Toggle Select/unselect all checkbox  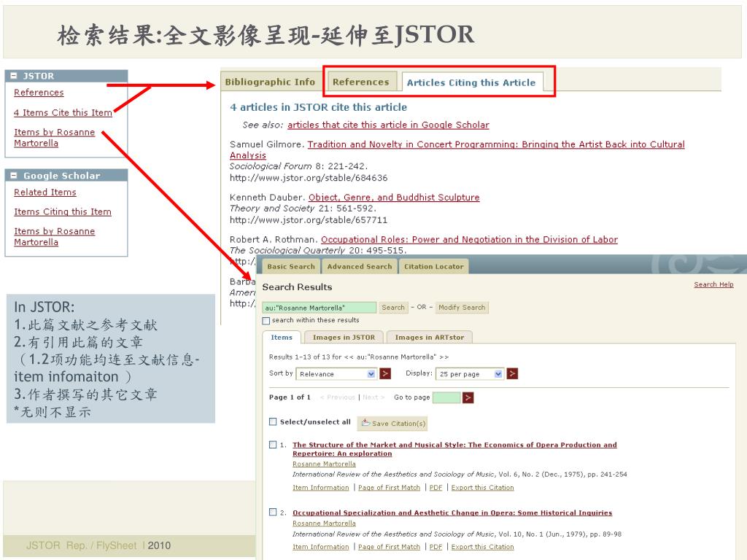coord(273,421)
